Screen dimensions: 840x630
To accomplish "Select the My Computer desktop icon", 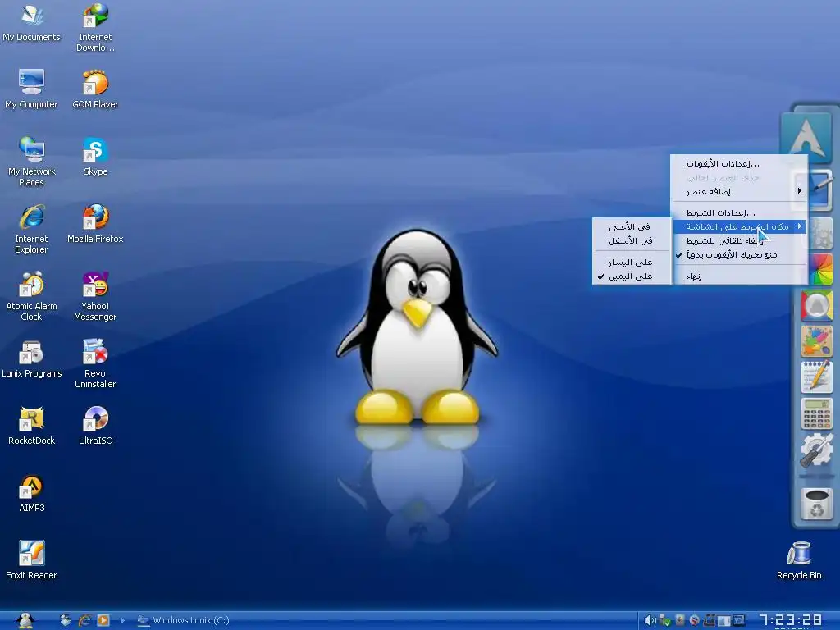I will (31, 89).
